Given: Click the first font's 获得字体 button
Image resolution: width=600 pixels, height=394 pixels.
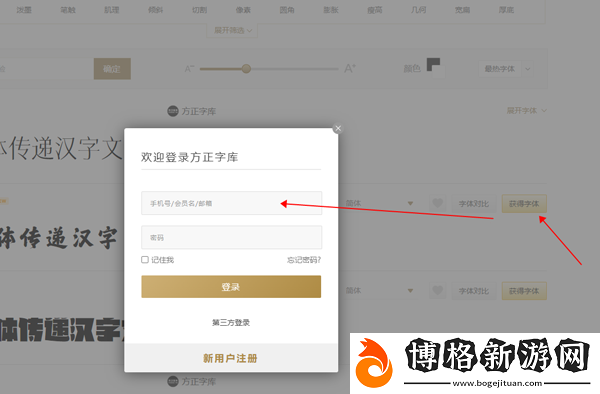Looking at the screenshot, I should pos(524,204).
